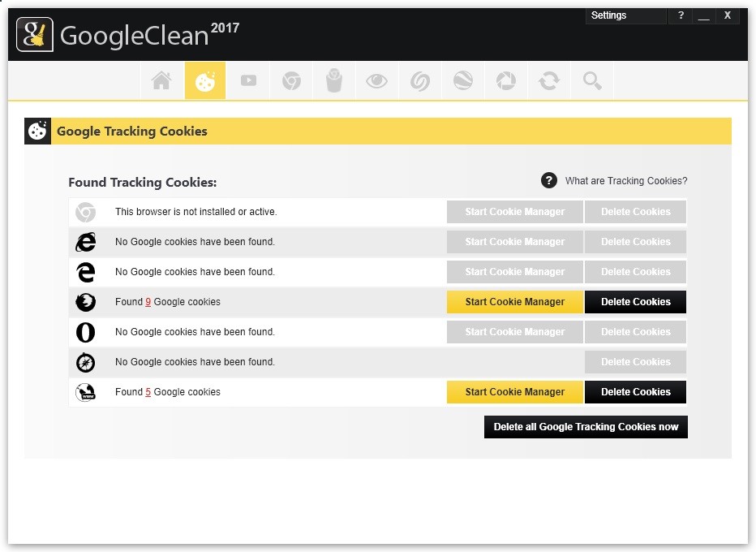Screen dimensions: 756x552
Task: Open help with the ? title button
Action: [x=681, y=15]
